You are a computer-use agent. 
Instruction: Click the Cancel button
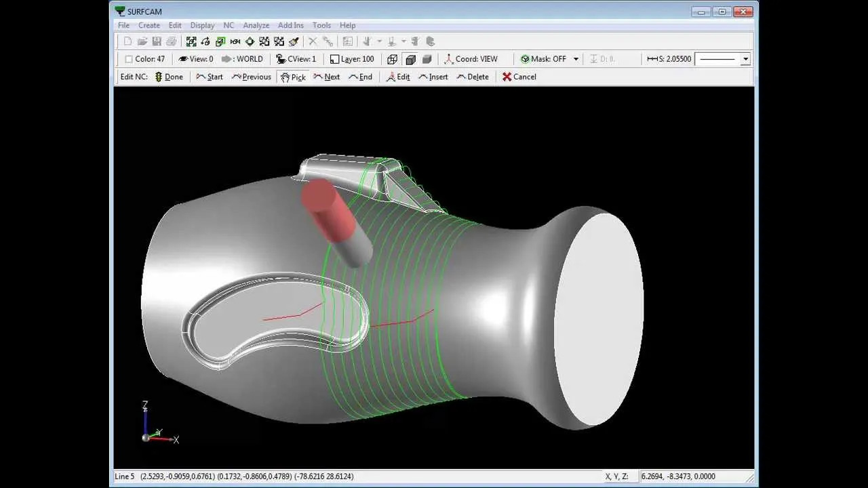(x=519, y=77)
